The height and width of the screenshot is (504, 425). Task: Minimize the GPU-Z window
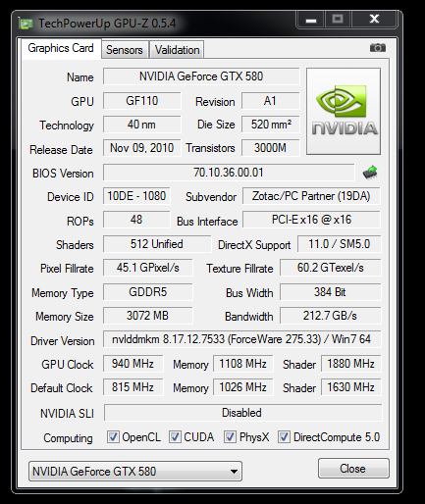tap(311, 20)
